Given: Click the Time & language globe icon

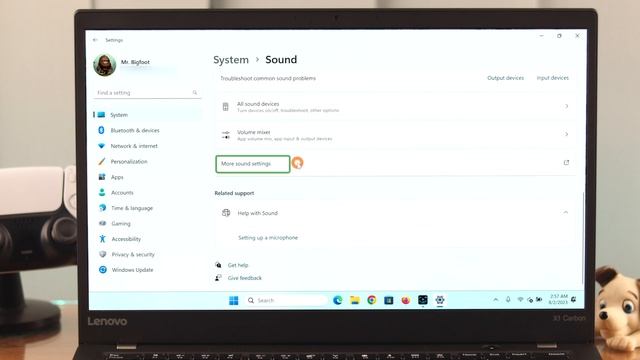Looking at the screenshot, I should click(102, 208).
